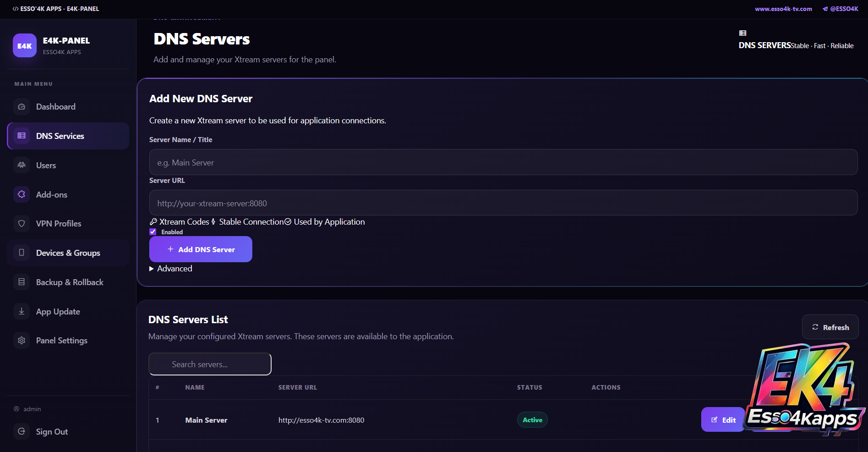Viewport: 868px width, 452px height.
Task: Toggle the Enabled checkbox
Action: [x=153, y=232]
